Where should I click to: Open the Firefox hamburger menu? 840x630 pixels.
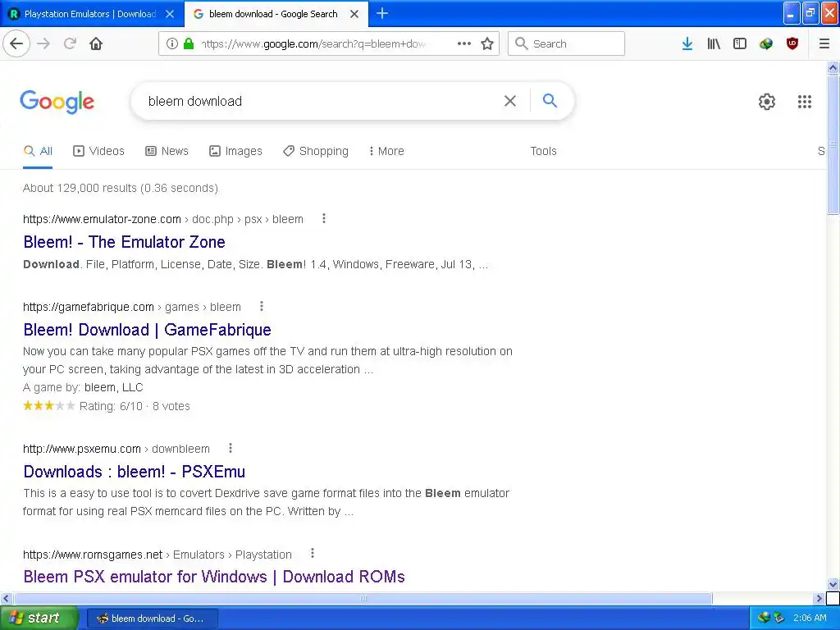[x=824, y=43]
